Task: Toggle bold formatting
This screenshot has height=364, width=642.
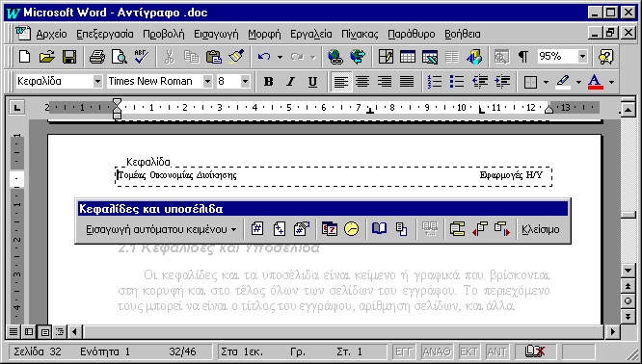Action: pos(269,82)
